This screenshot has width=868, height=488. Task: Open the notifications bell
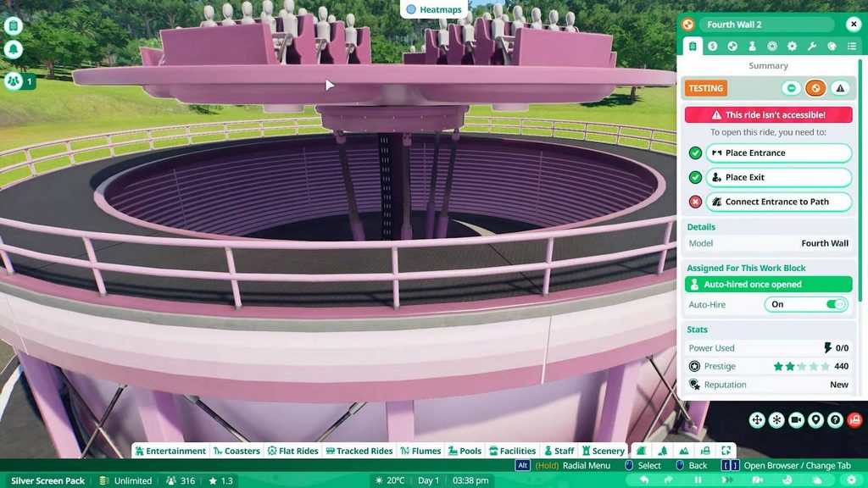coord(14,49)
